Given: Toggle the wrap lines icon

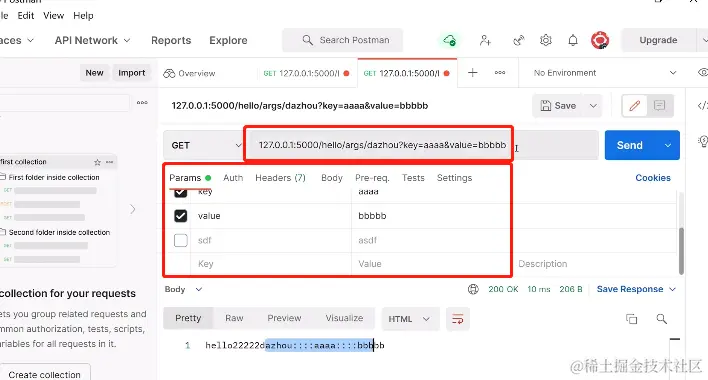Looking at the screenshot, I should click(457, 319).
